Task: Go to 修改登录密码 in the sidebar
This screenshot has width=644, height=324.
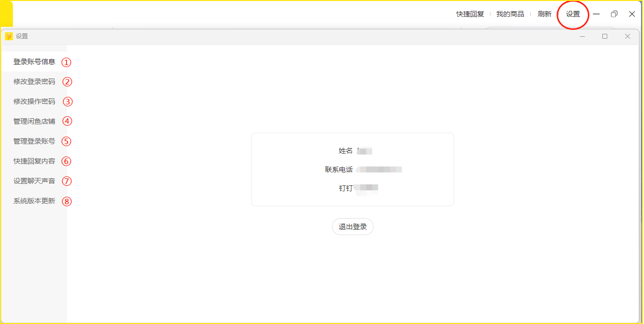Action: [34, 81]
